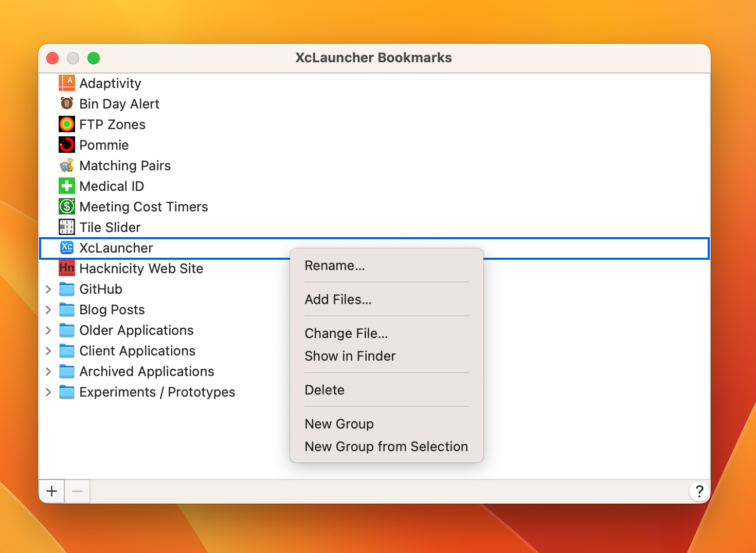
Task: Click the Medical ID green cross icon
Action: (x=67, y=186)
